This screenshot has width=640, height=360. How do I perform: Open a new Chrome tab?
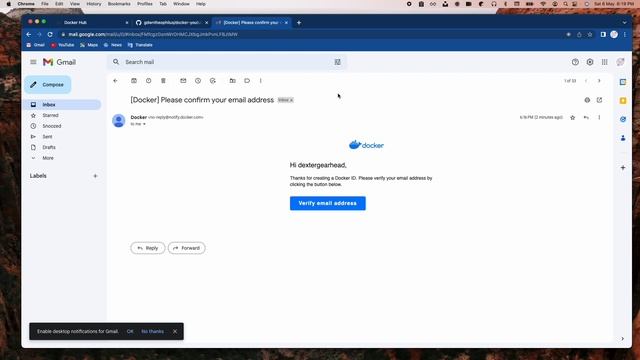pos(299,23)
